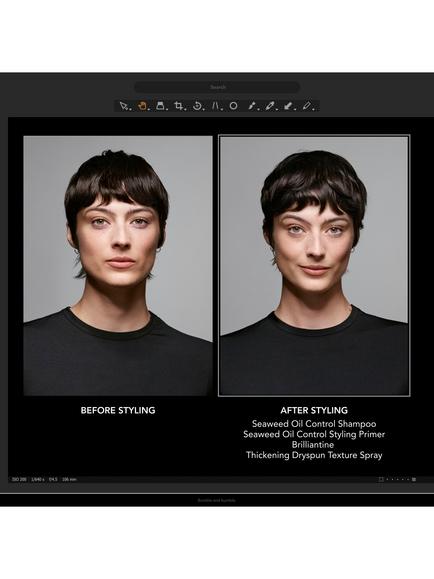Choose the circle spot removal tool
Screen dimensions: 434x579
point(233,106)
